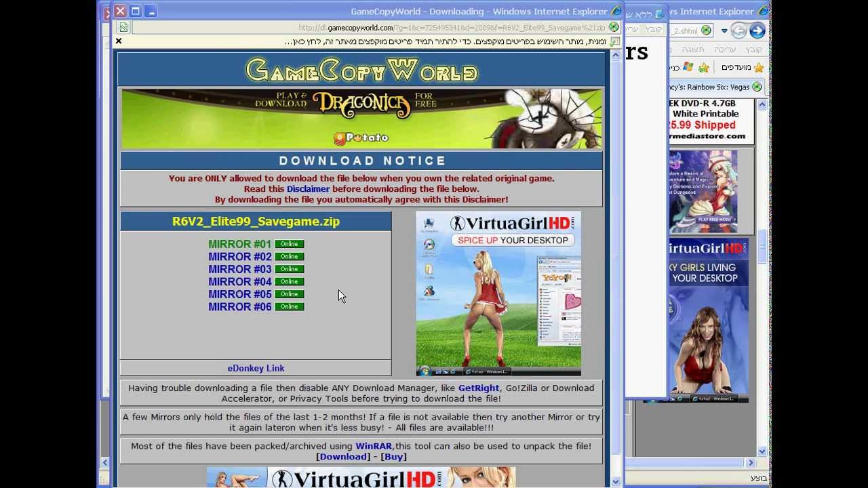This screenshot has height=488, width=868.
Task: Open MIRROR #05 download link
Action: coord(239,294)
